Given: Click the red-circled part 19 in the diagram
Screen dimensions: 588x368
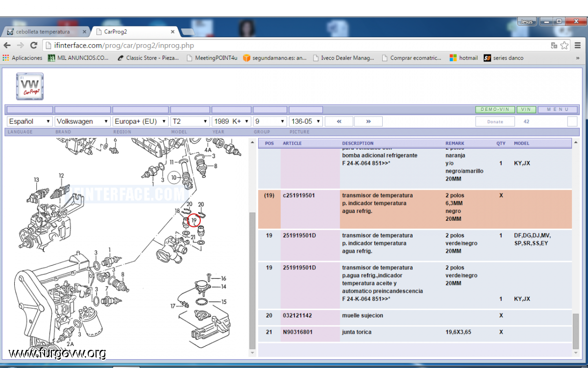Looking at the screenshot, I should [194, 221].
